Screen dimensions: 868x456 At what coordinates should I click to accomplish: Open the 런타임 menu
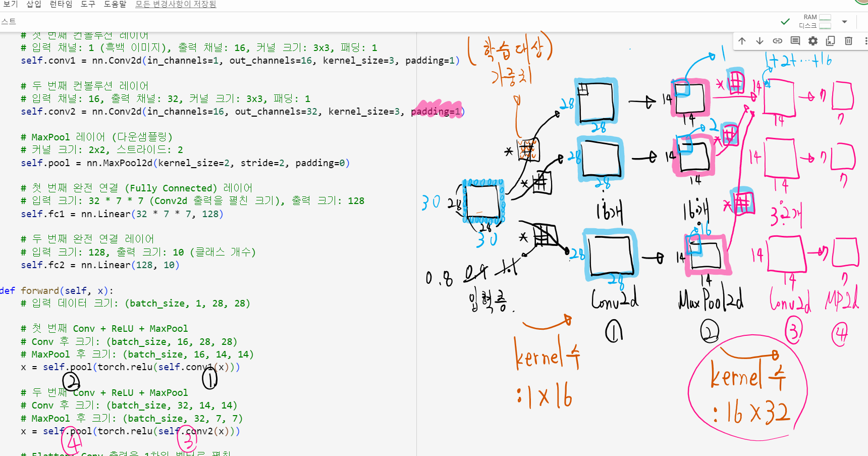[61, 4]
